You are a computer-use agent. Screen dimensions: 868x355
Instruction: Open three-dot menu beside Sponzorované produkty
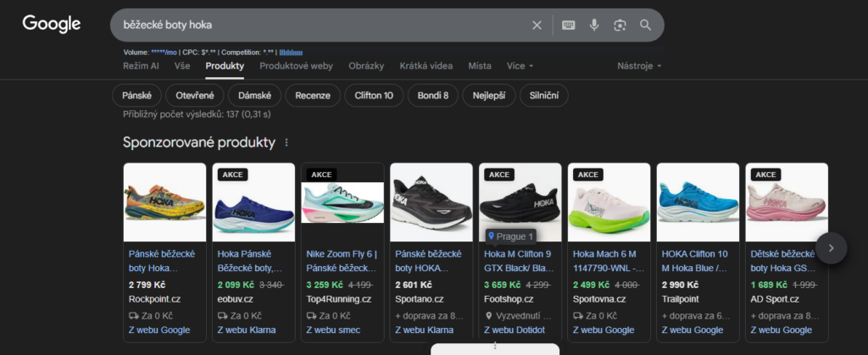pos(287,143)
